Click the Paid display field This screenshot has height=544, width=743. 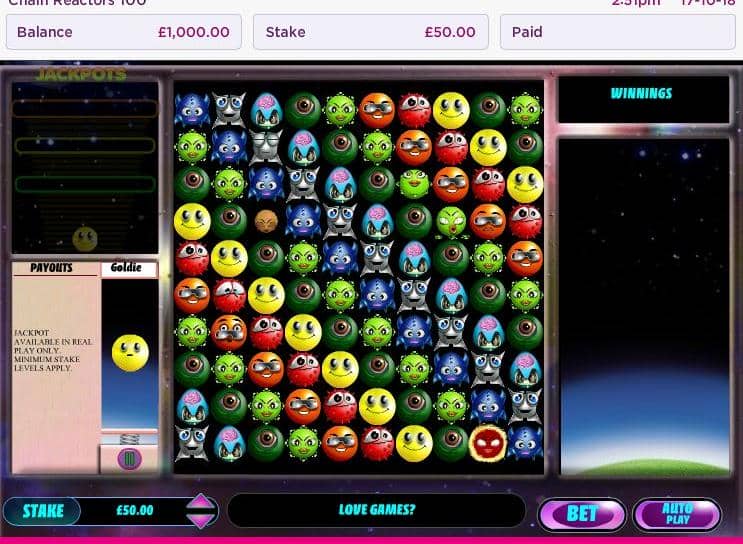(x=617, y=32)
